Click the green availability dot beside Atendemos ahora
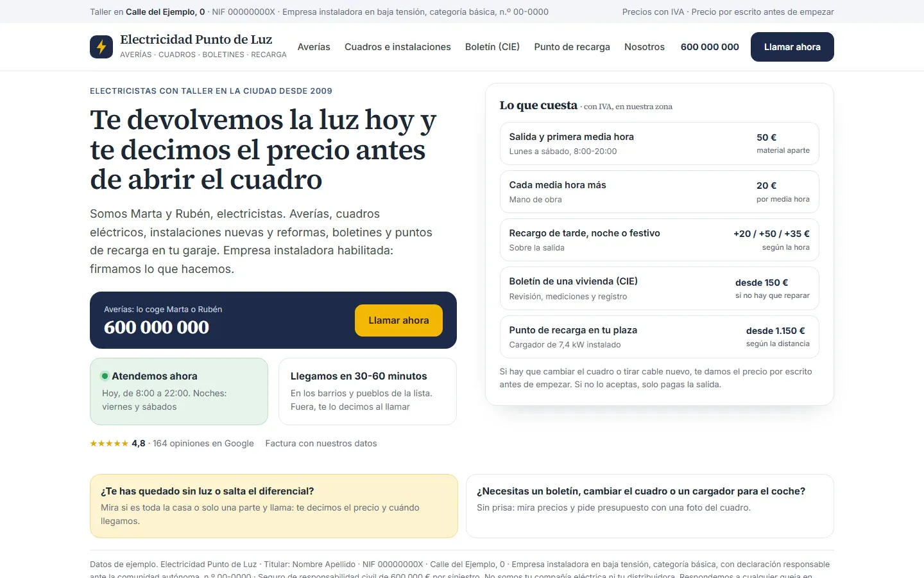 (105, 376)
